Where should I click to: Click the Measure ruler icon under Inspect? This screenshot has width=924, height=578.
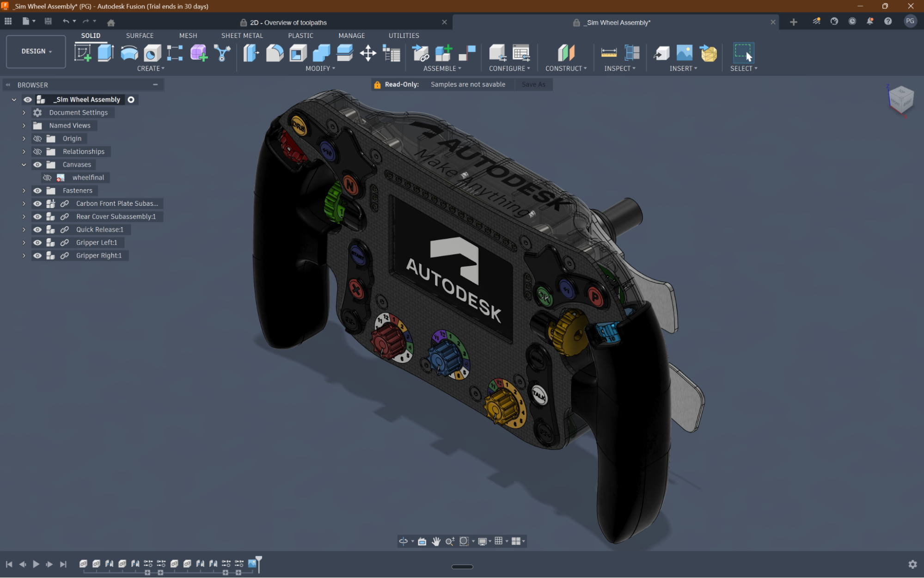[609, 53]
